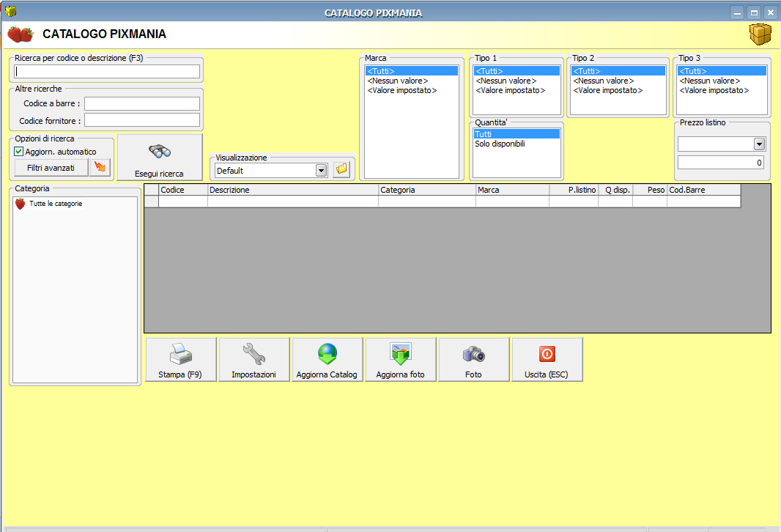This screenshot has width=781, height=532.
Task: Minimize the CATALOGO PIXMANIA window
Action: 738,12
